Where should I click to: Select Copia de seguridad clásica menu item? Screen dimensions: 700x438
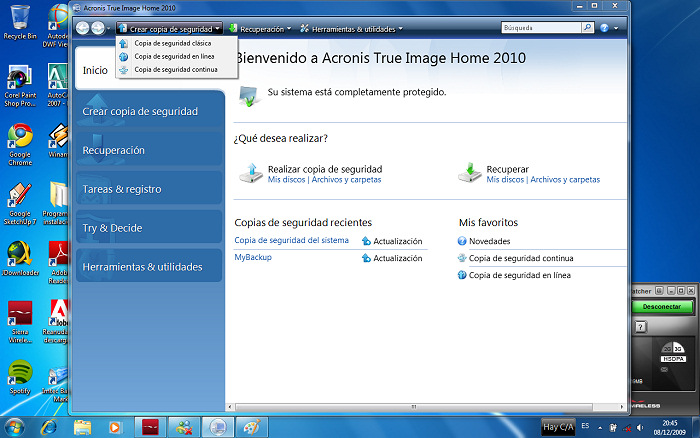(x=175, y=44)
